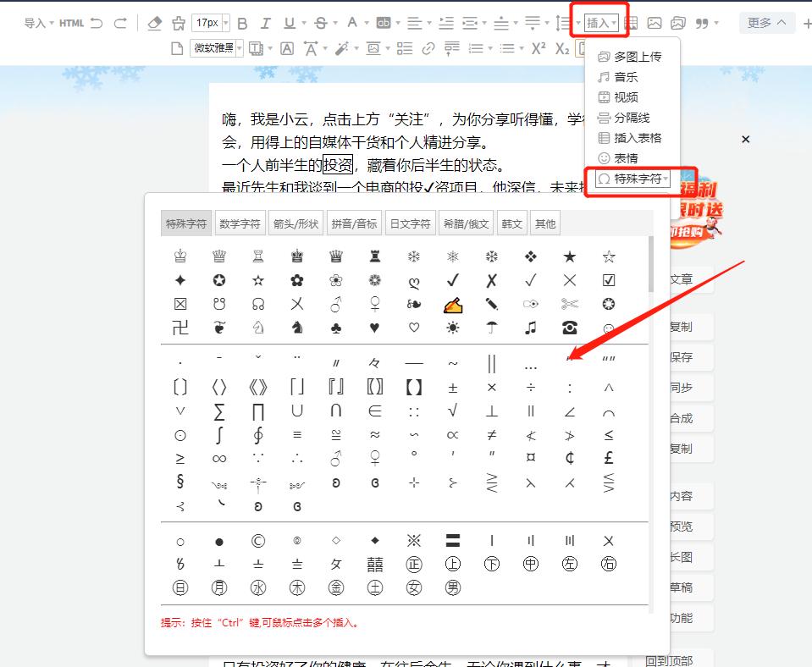Apply subscript X₂ formatting
Image resolution: width=812 pixels, height=667 pixels.
point(562,49)
